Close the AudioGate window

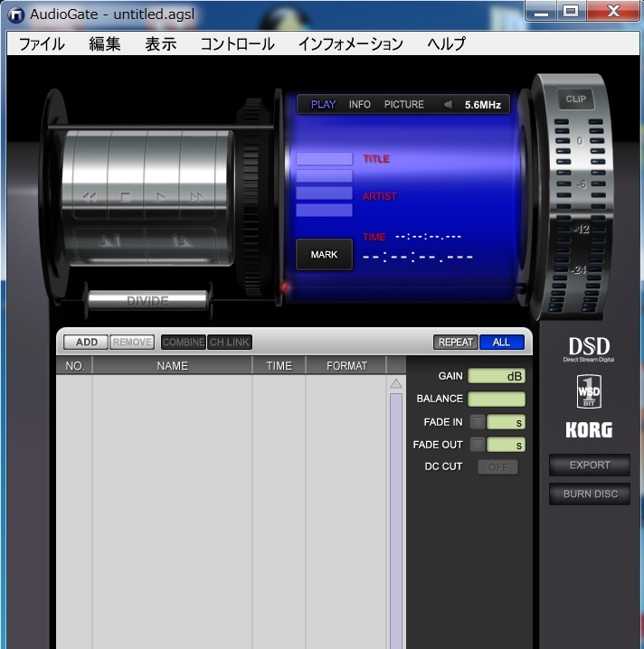pyautogui.click(x=613, y=12)
